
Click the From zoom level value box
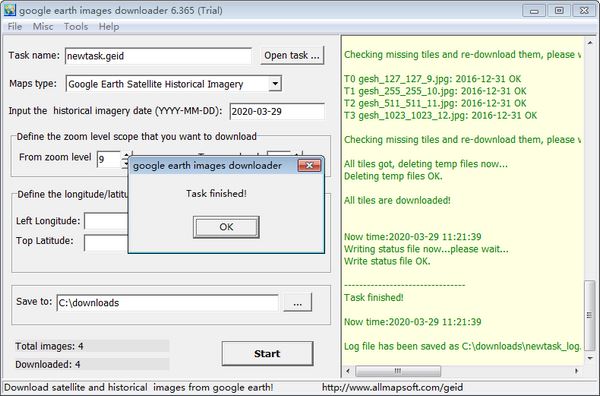point(109,159)
